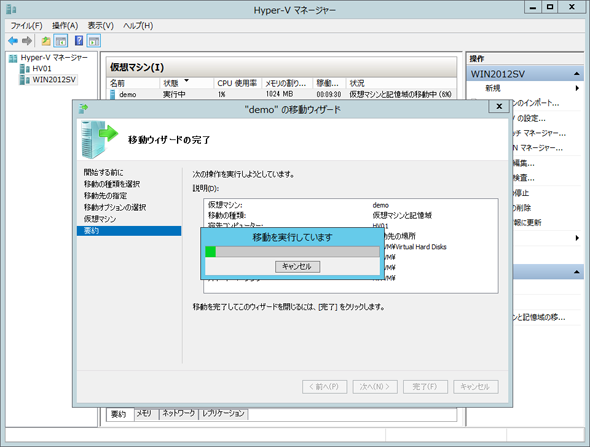This screenshot has height=447, width=590.
Task: Click the 削除 action in the pane
Action: pyautogui.click(x=522, y=208)
